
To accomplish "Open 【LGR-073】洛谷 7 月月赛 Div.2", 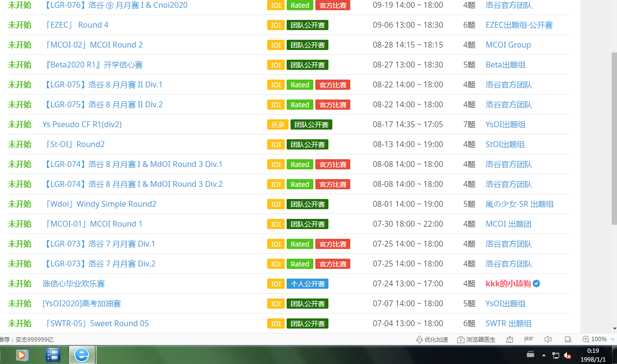I will 99,264.
